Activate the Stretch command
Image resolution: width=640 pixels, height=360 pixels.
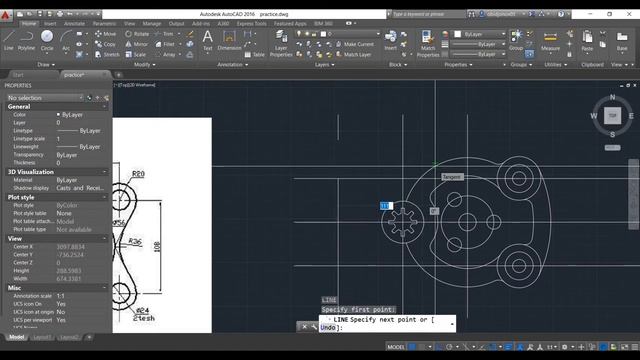tap(107, 54)
